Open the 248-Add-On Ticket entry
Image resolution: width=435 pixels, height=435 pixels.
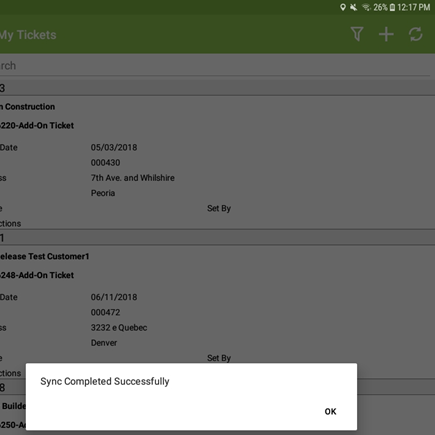point(37,275)
